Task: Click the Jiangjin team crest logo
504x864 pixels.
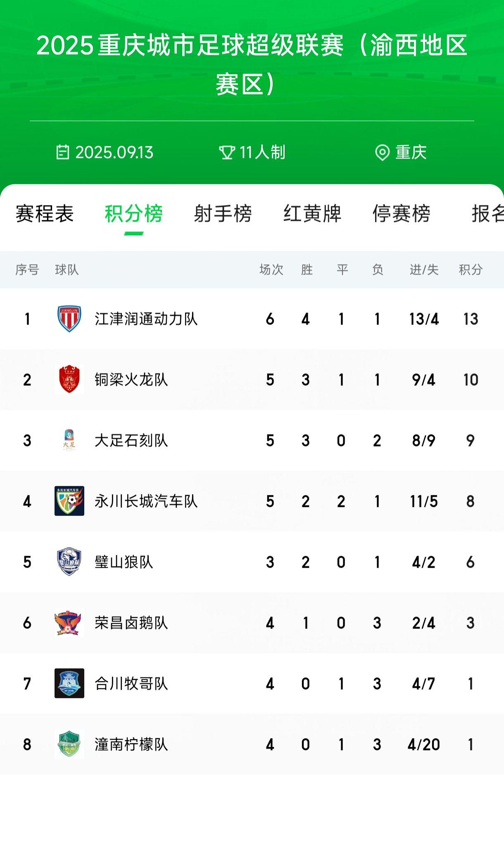Action: (69, 319)
